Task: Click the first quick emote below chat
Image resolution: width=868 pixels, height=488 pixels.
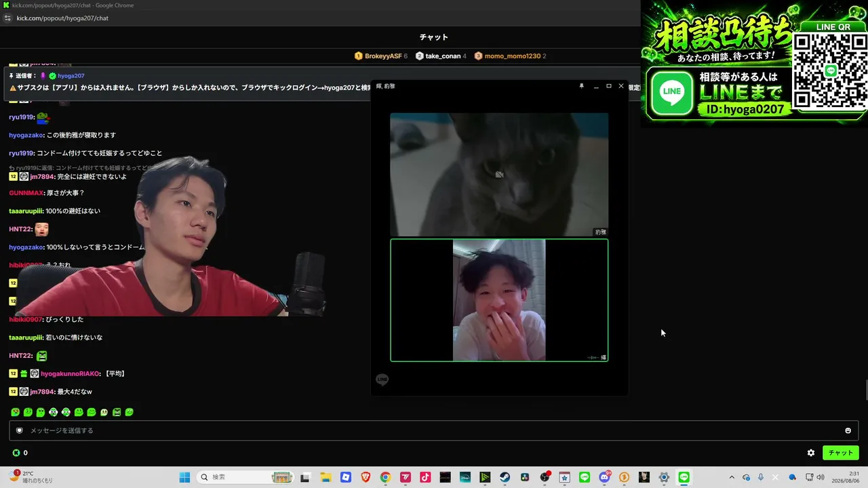Action: [15, 412]
